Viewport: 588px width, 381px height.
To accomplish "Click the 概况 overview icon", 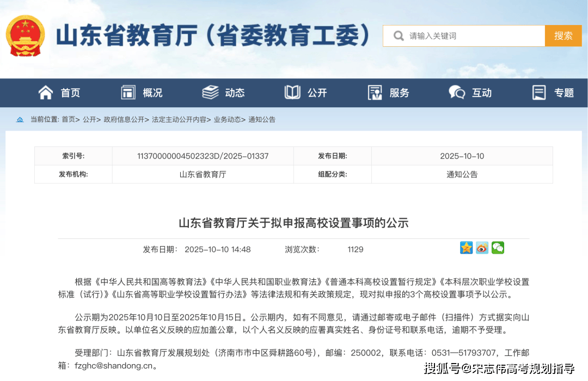I will pos(128,93).
